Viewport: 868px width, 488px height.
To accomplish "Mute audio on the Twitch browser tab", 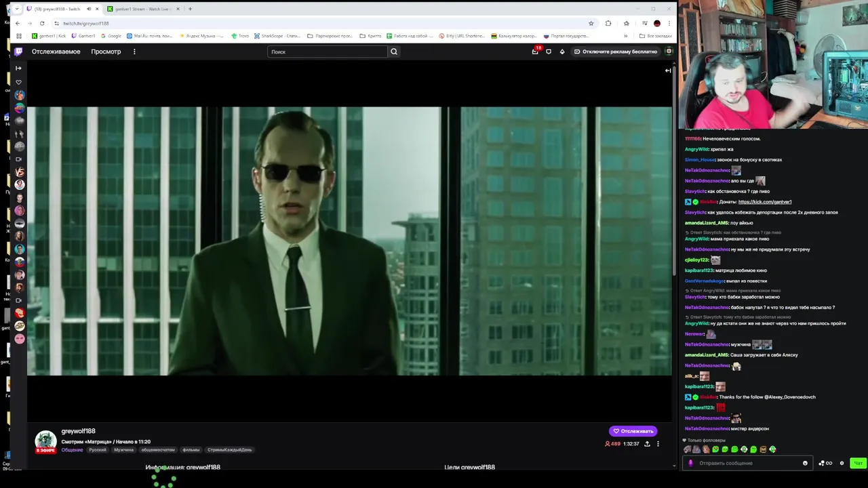I will point(88,9).
